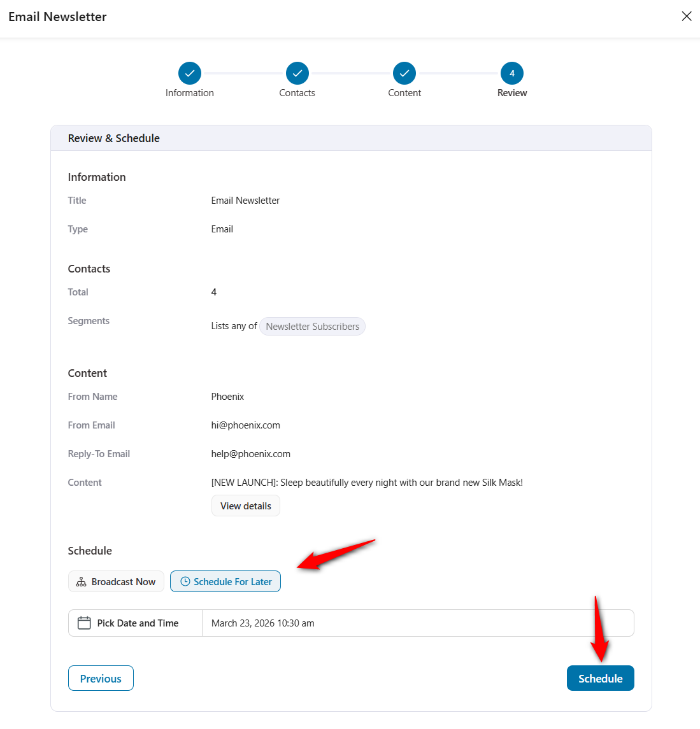Viewport: 700px width, 729px height.
Task: Open Pick Date and Time selector
Action: [134, 623]
